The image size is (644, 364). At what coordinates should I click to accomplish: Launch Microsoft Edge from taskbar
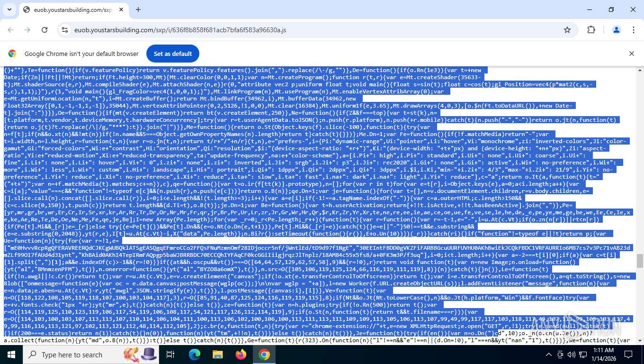click(195, 355)
